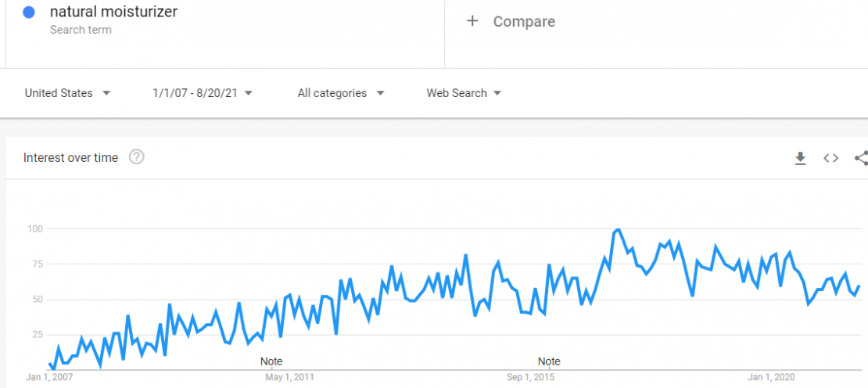
Task: Expand the All categories dropdown
Action: (341, 93)
